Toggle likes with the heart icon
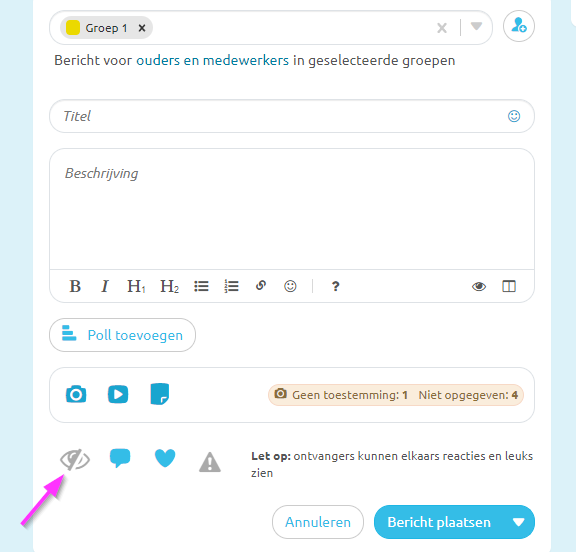 pyautogui.click(x=165, y=458)
